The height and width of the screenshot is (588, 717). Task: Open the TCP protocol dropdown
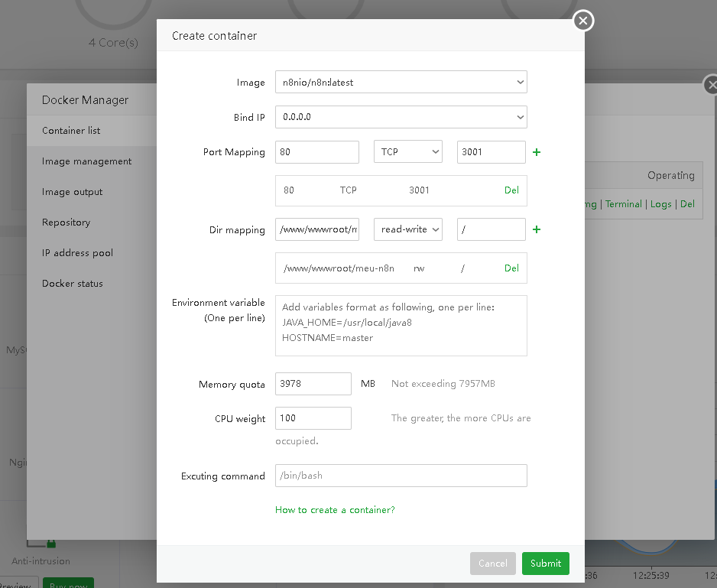(x=408, y=152)
